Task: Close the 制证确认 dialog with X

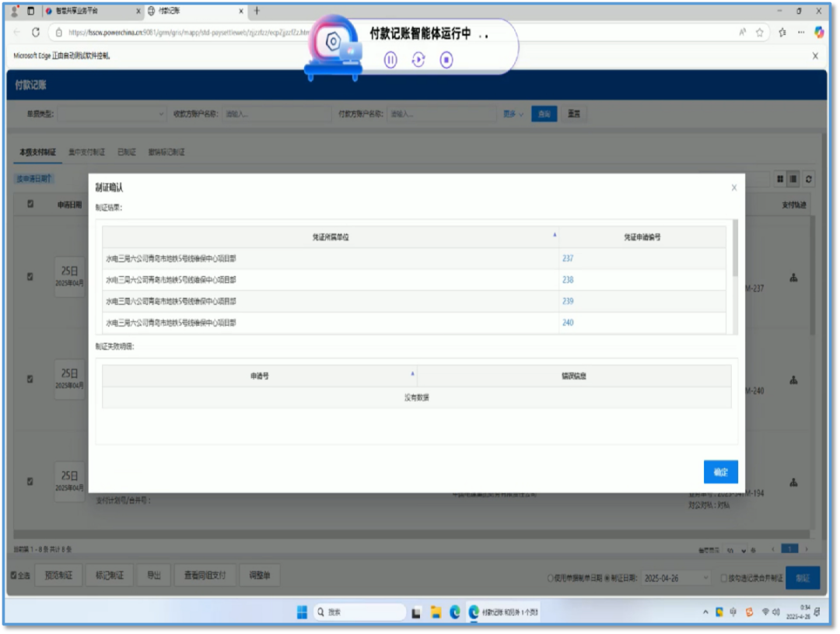Action: pyautogui.click(x=734, y=187)
